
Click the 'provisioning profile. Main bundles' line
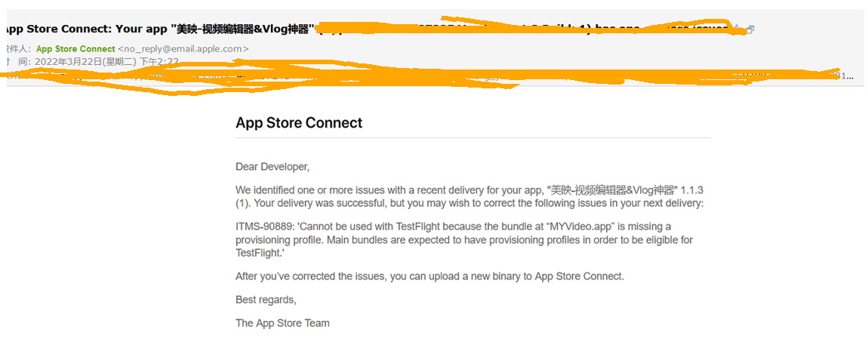pyautogui.click(x=464, y=240)
